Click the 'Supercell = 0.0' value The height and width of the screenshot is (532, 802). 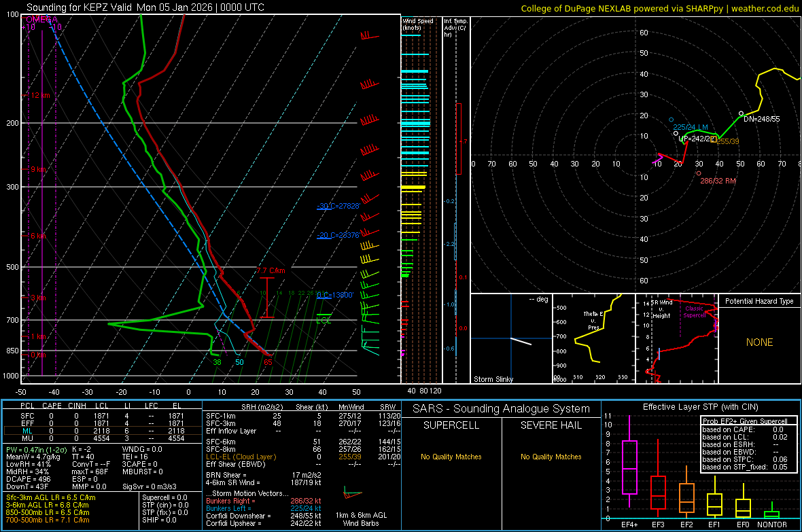click(x=164, y=498)
